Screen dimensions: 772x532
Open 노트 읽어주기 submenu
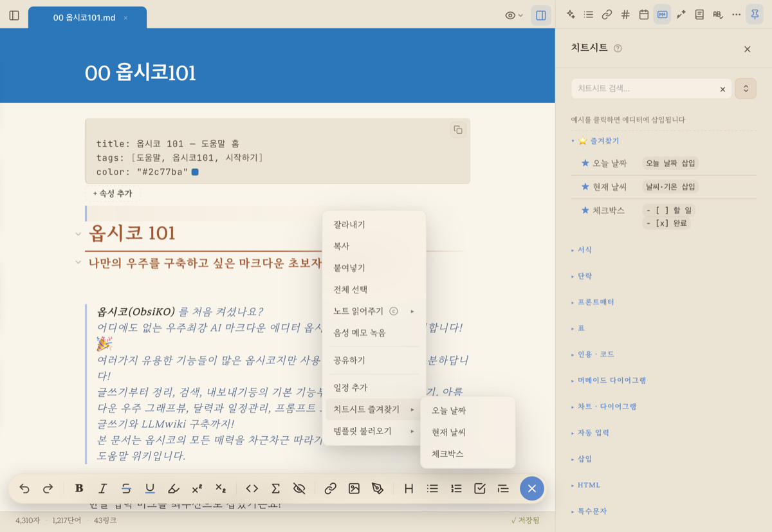point(374,311)
